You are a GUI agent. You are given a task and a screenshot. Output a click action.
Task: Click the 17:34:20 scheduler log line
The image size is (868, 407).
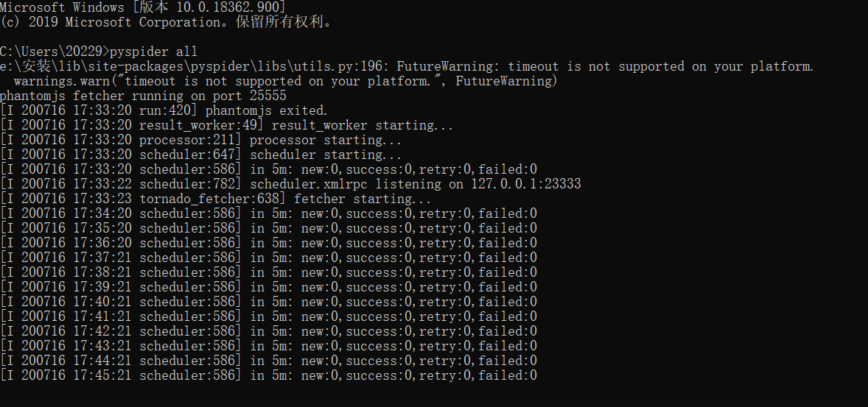coord(268,213)
